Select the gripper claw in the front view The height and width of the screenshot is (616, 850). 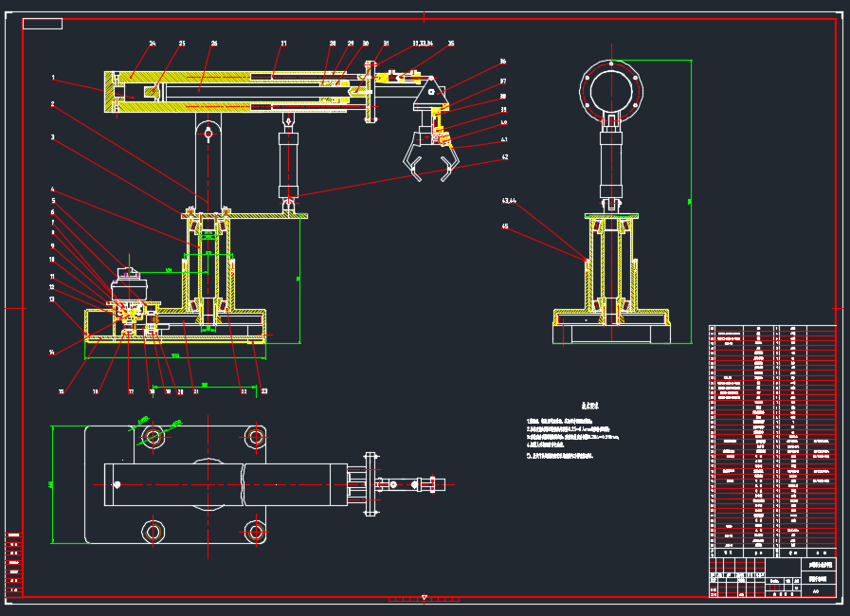tap(430, 157)
